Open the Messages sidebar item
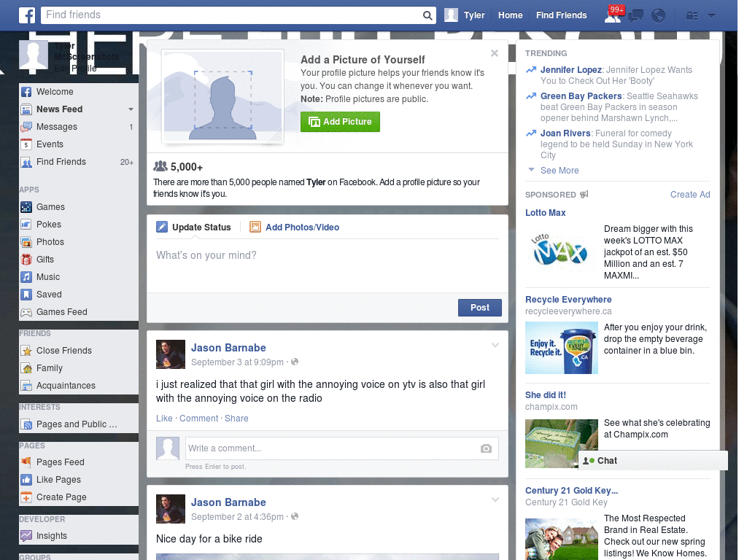The height and width of the screenshot is (560, 747). (x=79, y=127)
